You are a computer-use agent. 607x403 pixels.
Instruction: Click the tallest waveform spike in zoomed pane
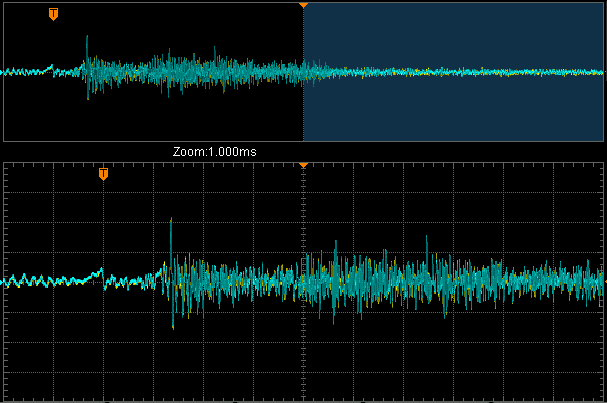pos(171,248)
